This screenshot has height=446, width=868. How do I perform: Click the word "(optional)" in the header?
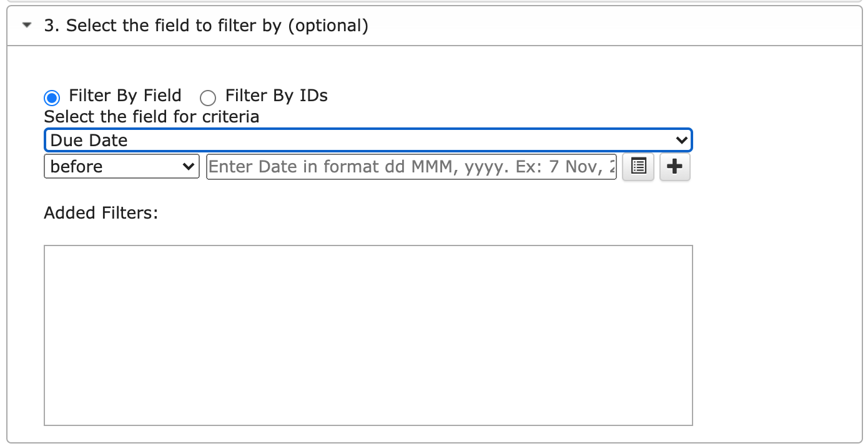(328, 26)
